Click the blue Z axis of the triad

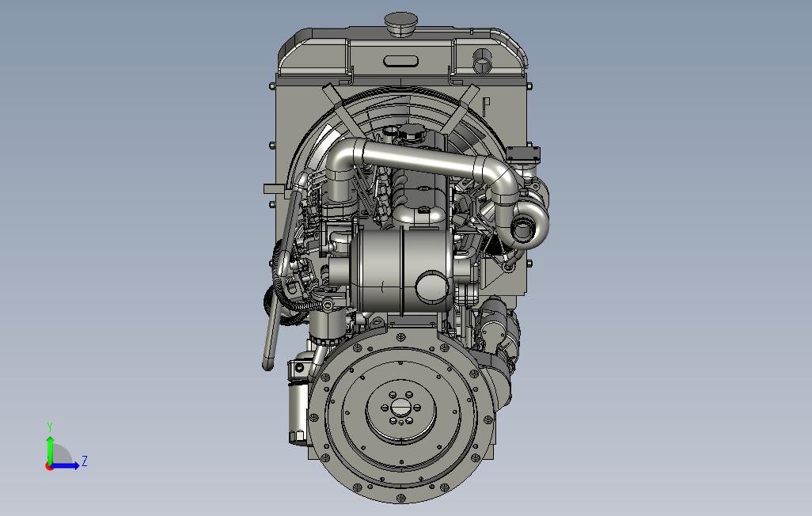click(66, 465)
